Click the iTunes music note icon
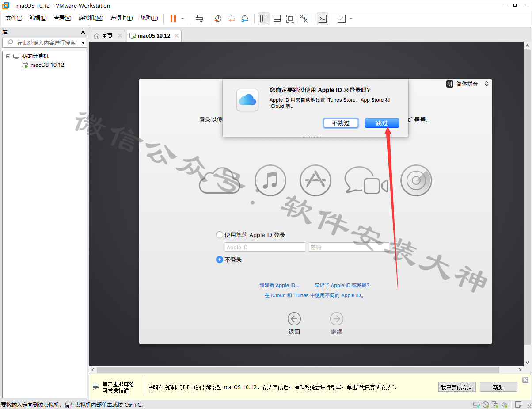 pyautogui.click(x=270, y=180)
